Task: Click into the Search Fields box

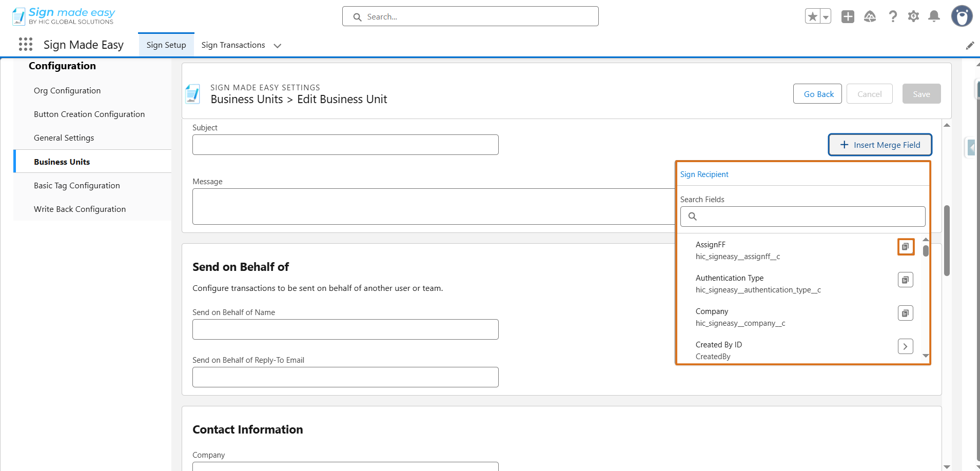Action: click(x=808, y=217)
